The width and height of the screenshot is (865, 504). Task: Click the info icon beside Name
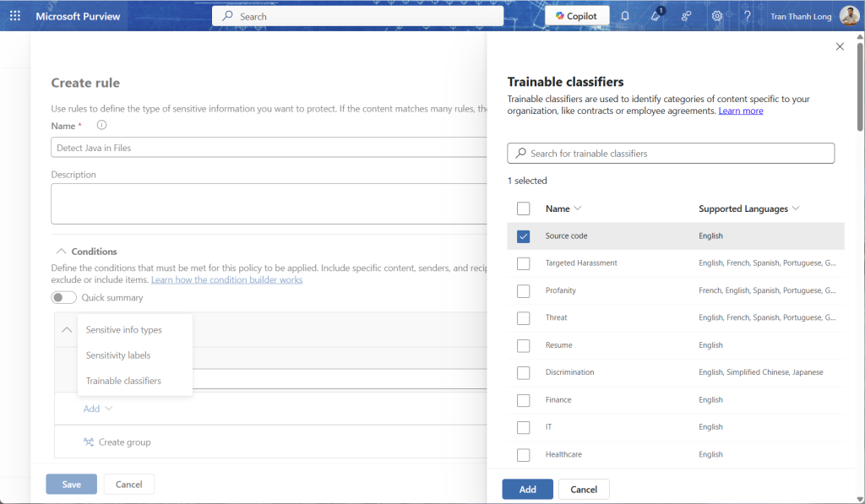tap(101, 125)
